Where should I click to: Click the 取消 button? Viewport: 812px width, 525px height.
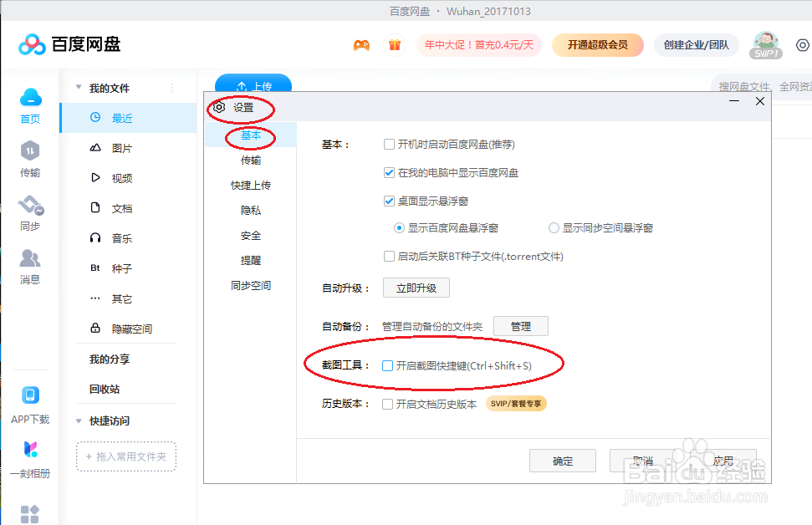643,461
